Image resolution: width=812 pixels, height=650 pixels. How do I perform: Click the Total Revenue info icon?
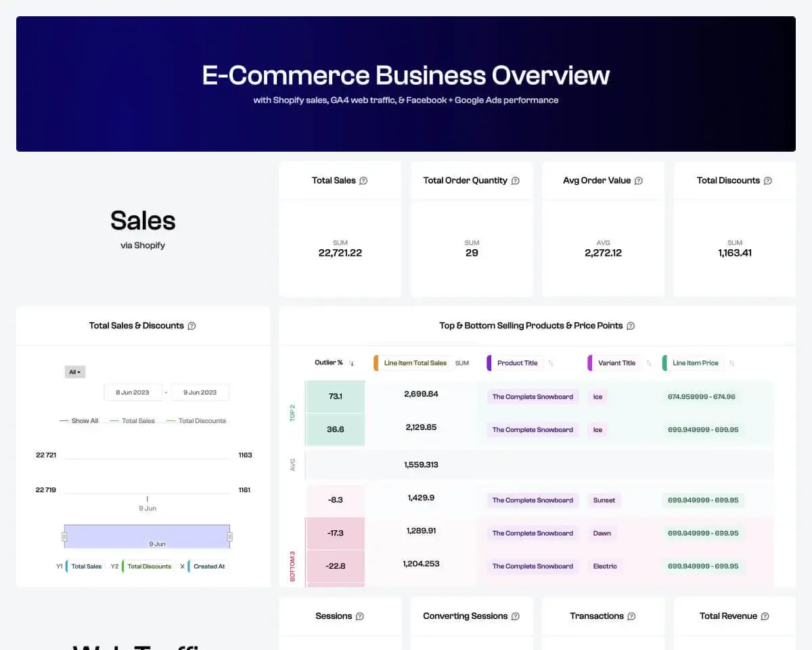(x=765, y=616)
